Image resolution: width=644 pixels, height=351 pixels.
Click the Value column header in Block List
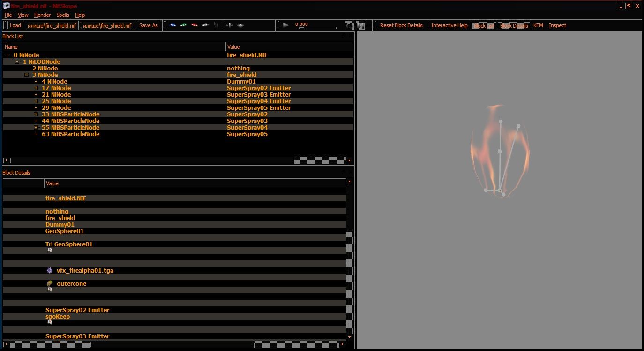[x=290, y=46]
